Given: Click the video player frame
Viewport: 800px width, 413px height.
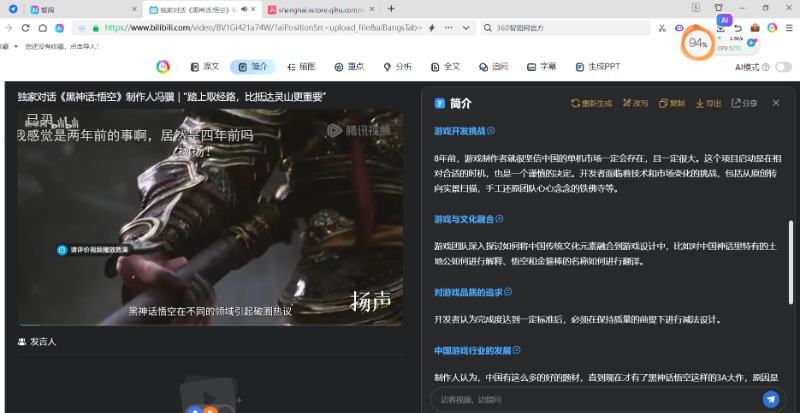Looking at the screenshot, I should tap(210, 217).
